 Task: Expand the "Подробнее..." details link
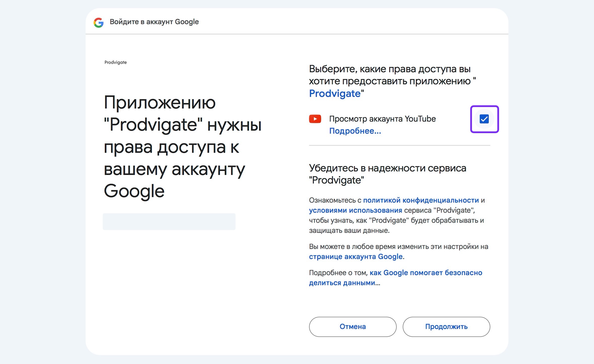click(355, 131)
